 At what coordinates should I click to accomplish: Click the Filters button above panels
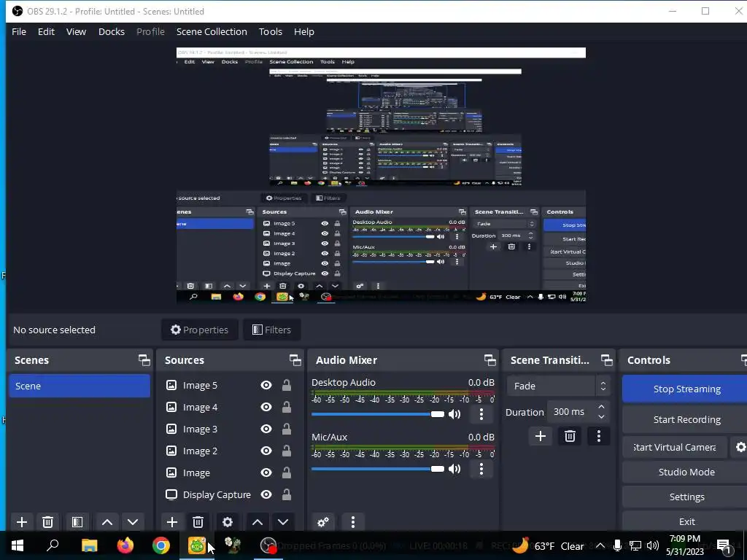pos(271,330)
